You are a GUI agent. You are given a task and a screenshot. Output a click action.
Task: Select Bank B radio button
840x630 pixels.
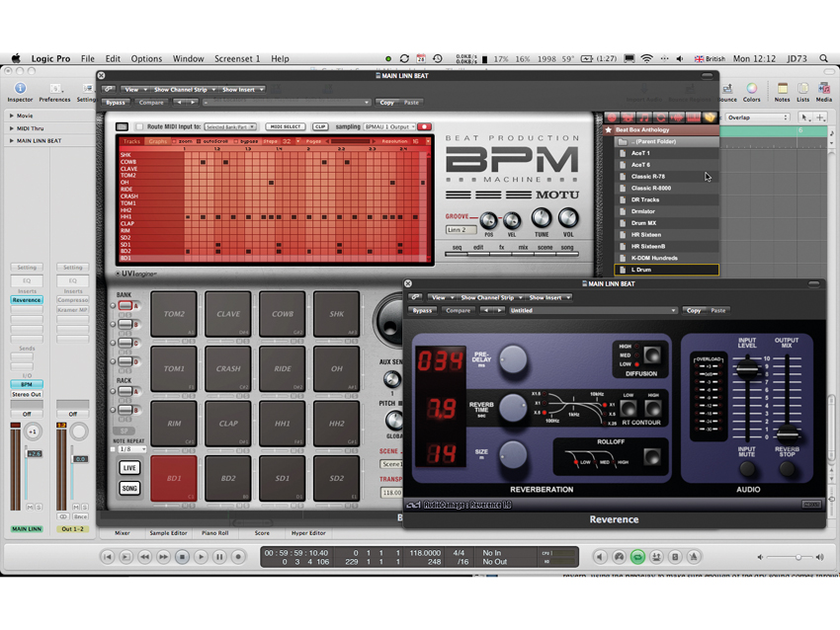(x=113, y=324)
